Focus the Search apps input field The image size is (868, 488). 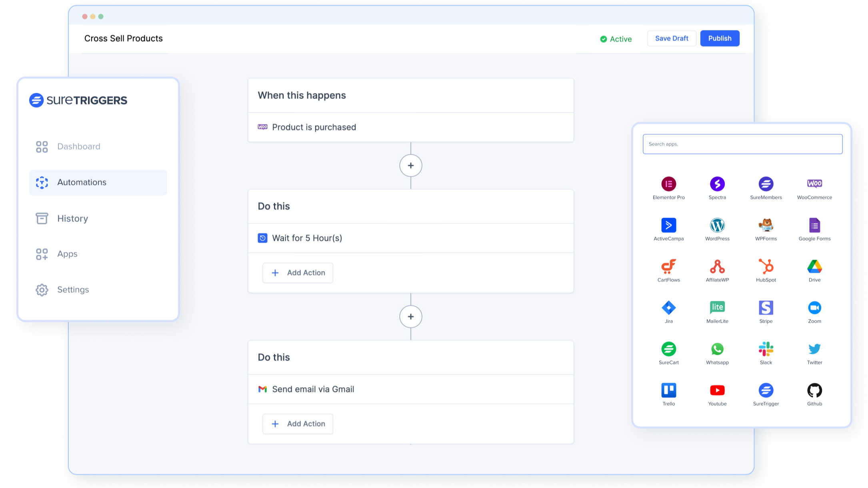point(742,144)
